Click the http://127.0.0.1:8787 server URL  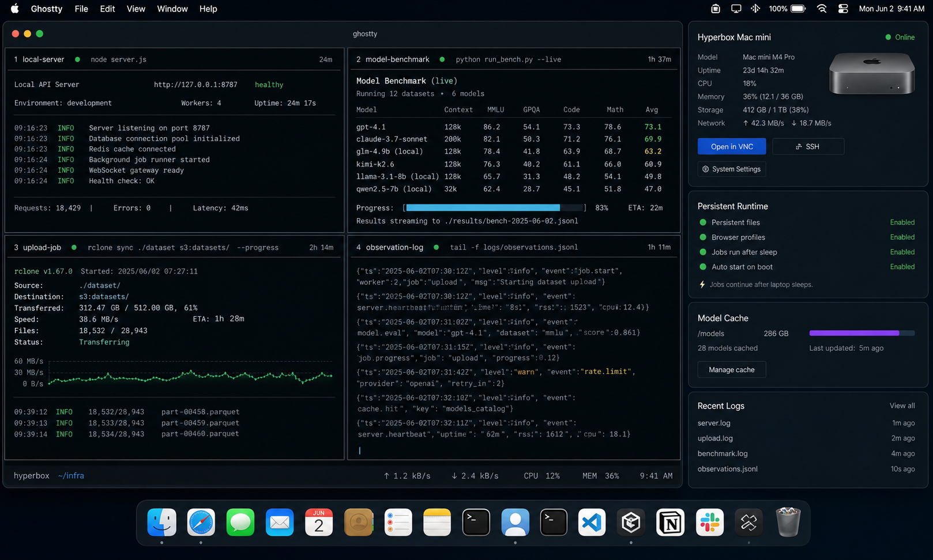(x=195, y=85)
